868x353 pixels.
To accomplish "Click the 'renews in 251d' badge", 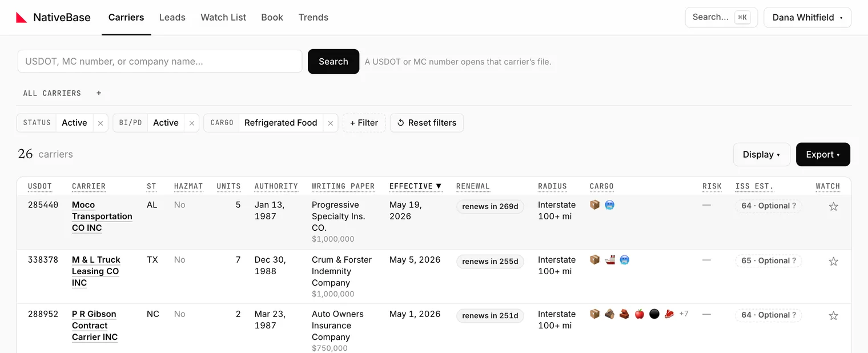I will click(490, 316).
